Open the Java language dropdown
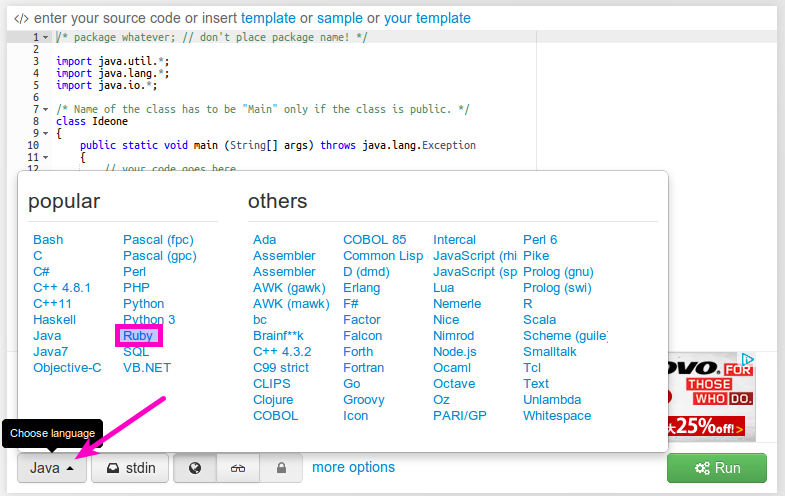The width and height of the screenshot is (785, 496). coord(51,468)
